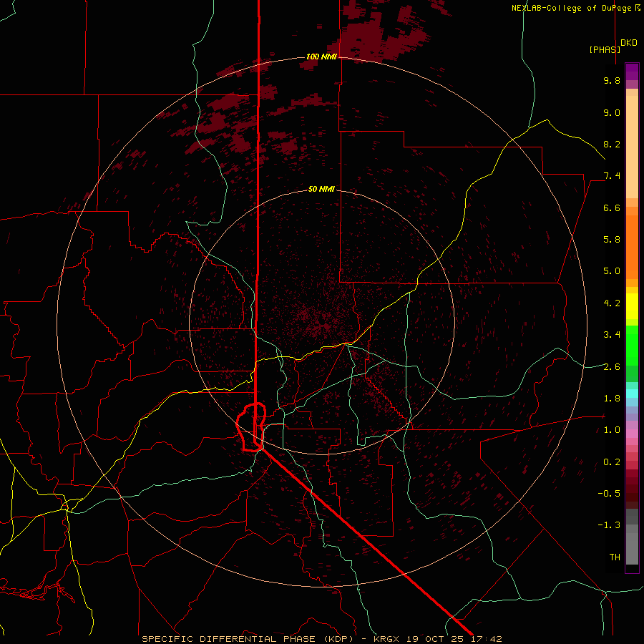Click the 5.8 scale value
This screenshot has width=644, height=644.
[612, 240]
